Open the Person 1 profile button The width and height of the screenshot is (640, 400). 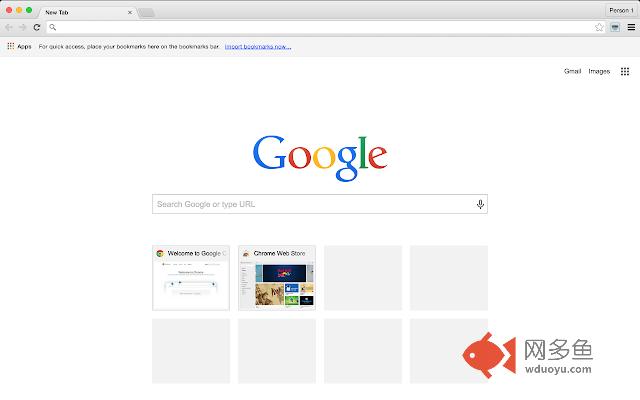[x=621, y=10]
